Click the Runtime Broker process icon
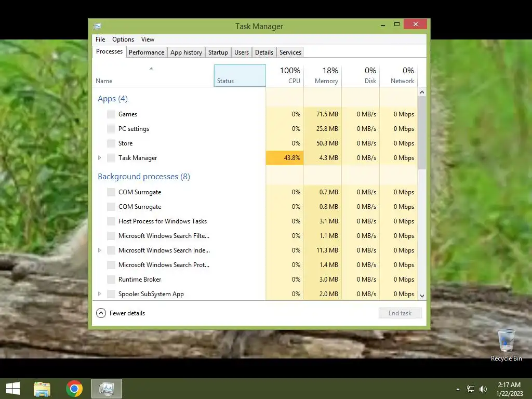The image size is (532, 399). (x=111, y=280)
